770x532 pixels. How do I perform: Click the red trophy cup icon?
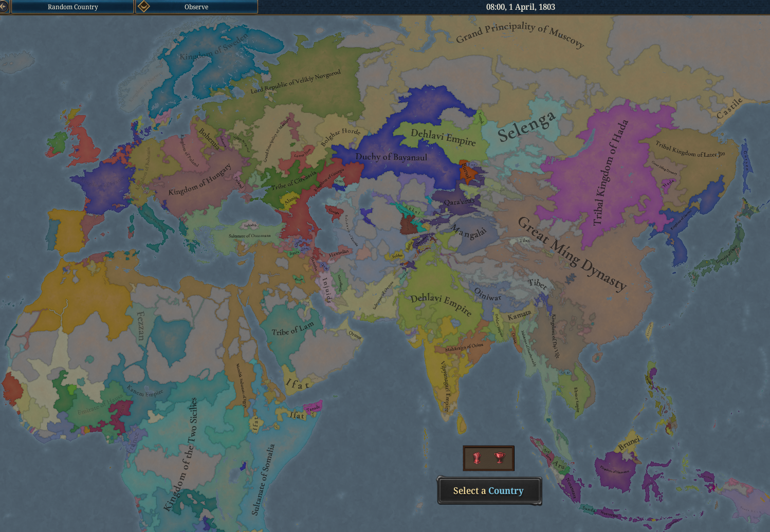499,458
